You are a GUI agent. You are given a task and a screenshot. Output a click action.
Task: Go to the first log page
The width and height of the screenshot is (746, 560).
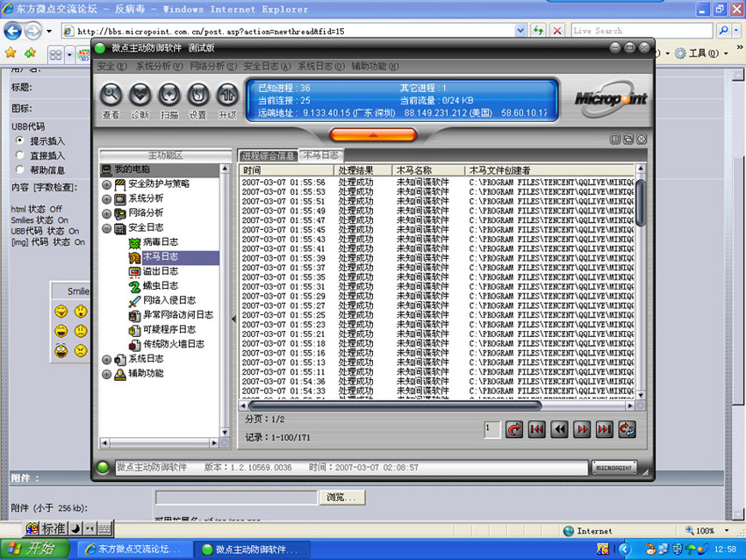536,429
